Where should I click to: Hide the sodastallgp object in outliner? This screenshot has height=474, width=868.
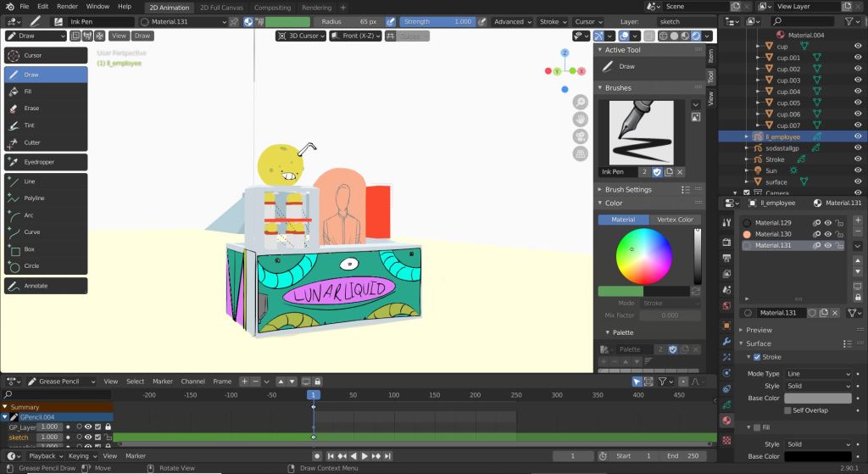click(x=858, y=148)
